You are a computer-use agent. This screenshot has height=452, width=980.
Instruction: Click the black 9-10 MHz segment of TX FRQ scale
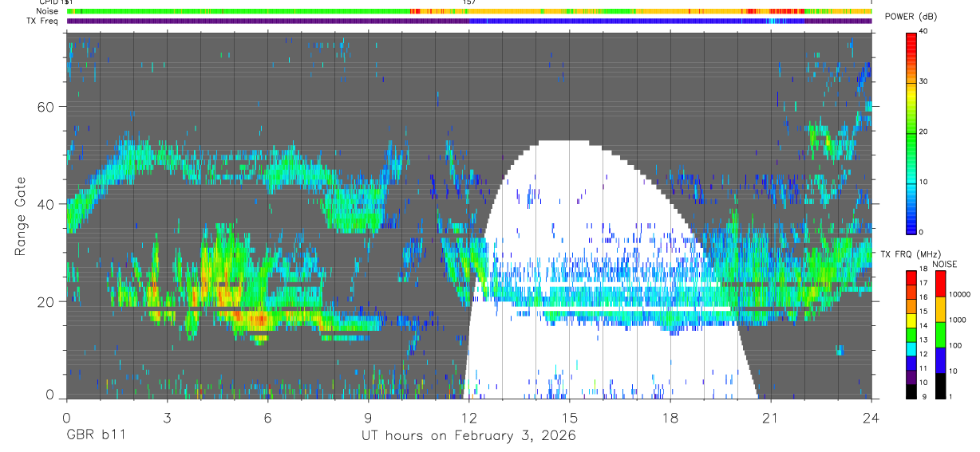(x=911, y=390)
